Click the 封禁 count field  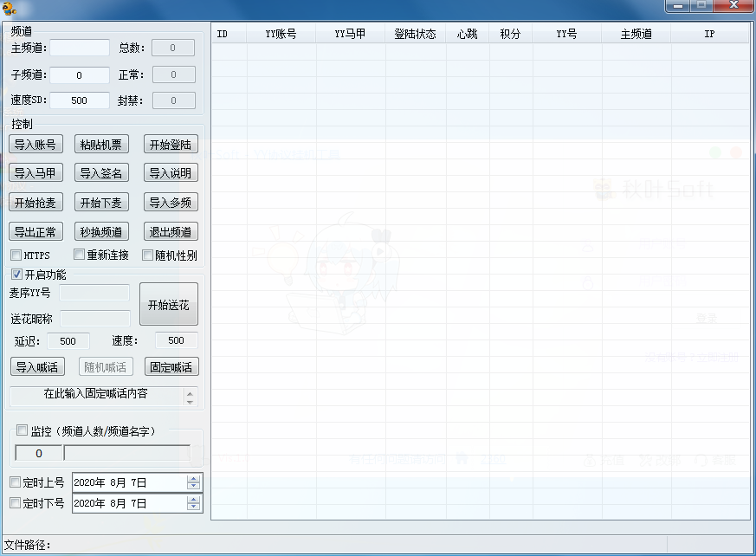click(174, 100)
